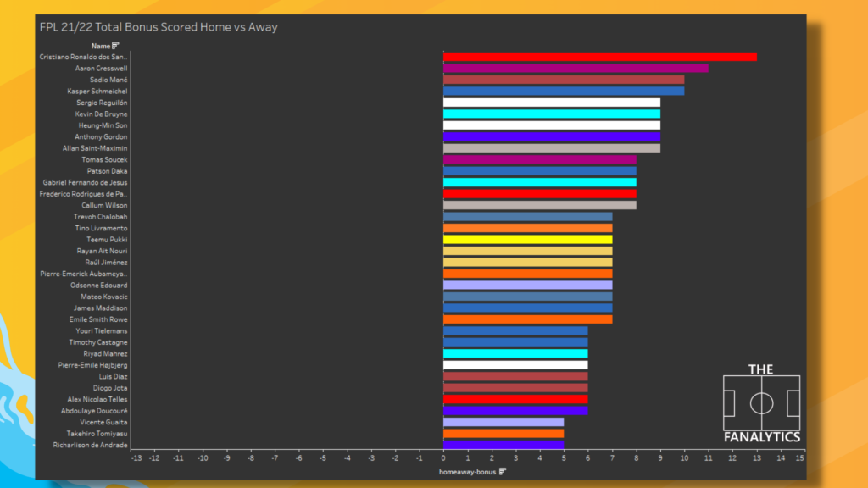The width and height of the screenshot is (868, 488).
Task: Select Teemu Pukki's yellow bar
Action: point(527,240)
